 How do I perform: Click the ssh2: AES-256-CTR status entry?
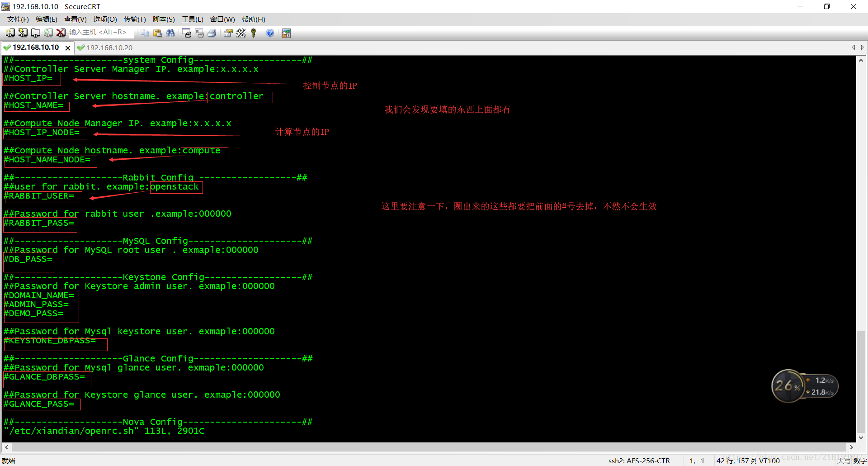(x=639, y=461)
